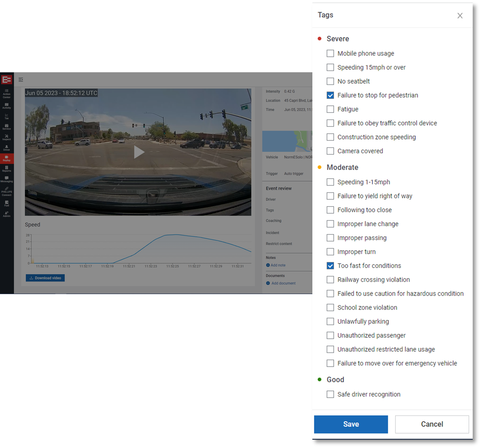
Task: Close the Tags panel with X
Action: [x=460, y=16]
